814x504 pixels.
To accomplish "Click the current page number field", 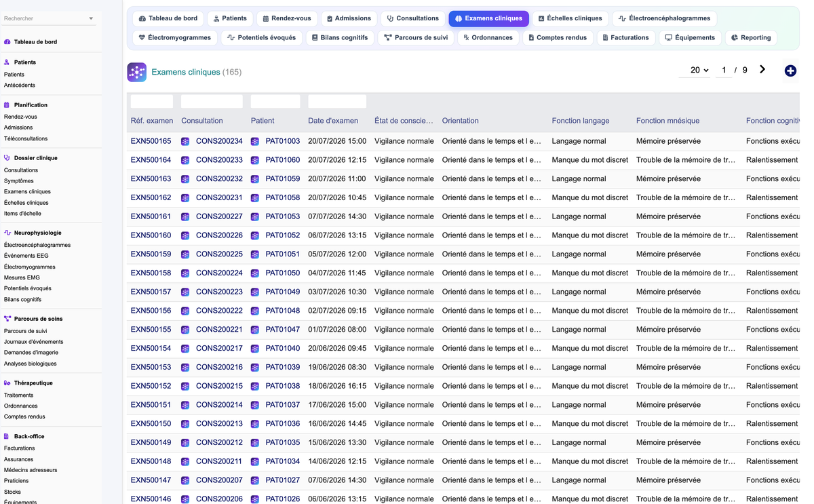I will 724,70.
